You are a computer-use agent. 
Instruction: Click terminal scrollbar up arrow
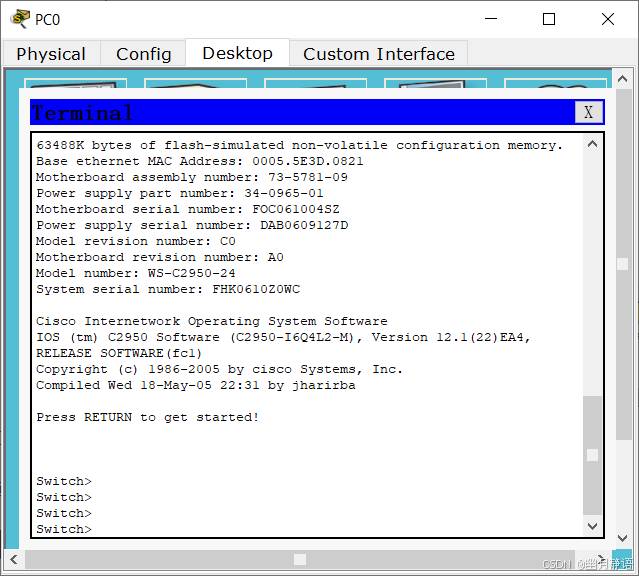(x=593, y=144)
